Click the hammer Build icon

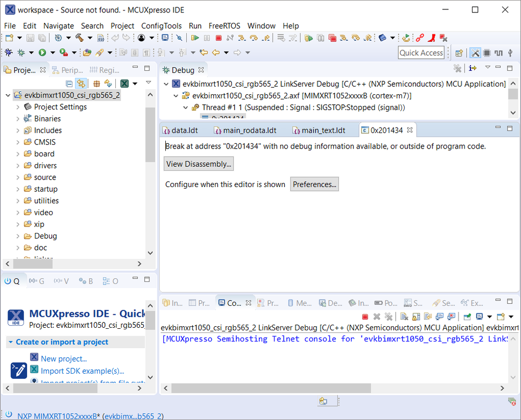(x=79, y=38)
